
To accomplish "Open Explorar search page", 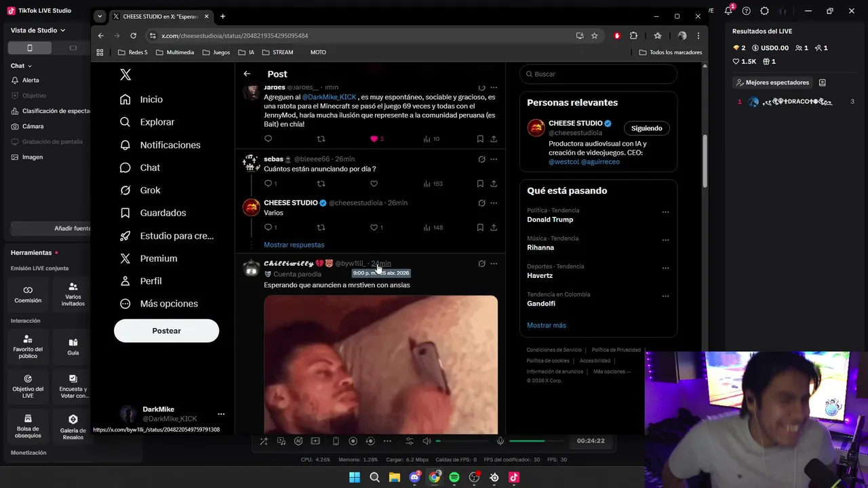I will coord(146,122).
